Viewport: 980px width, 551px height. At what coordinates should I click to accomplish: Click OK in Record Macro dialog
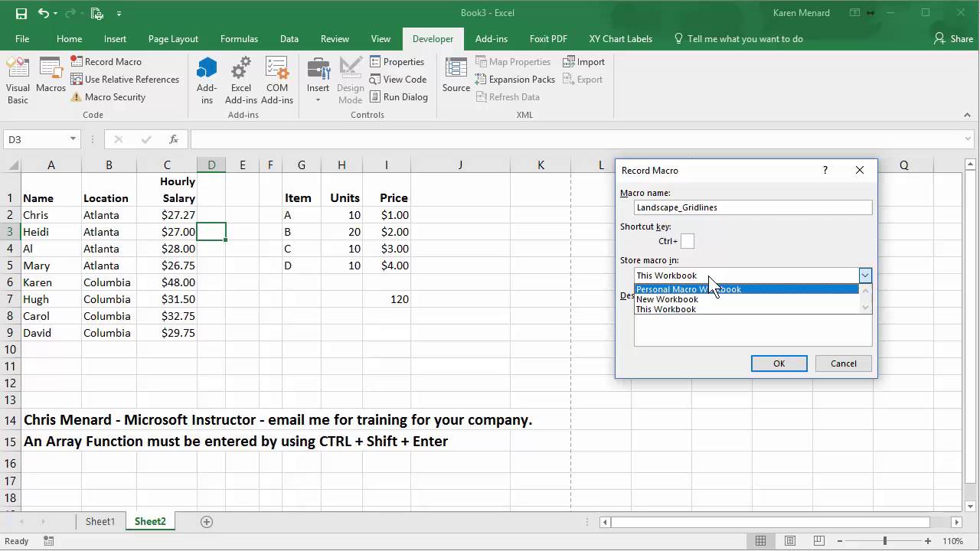[x=779, y=364]
